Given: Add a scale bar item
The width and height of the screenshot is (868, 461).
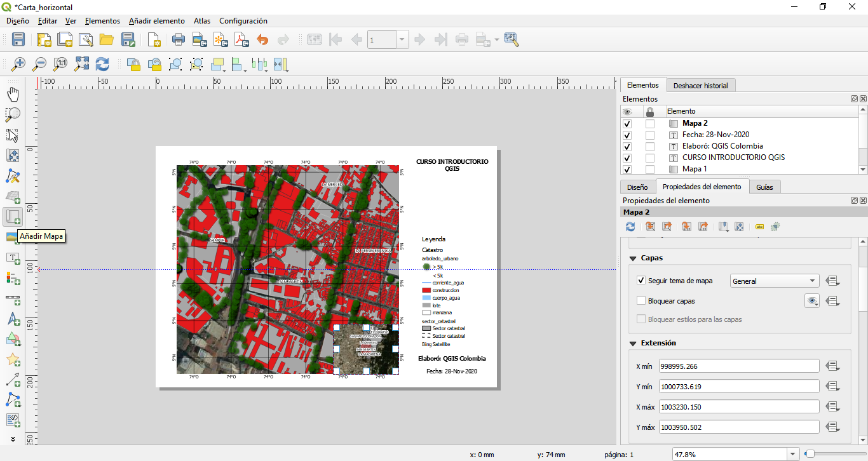Looking at the screenshot, I should click(x=13, y=298).
